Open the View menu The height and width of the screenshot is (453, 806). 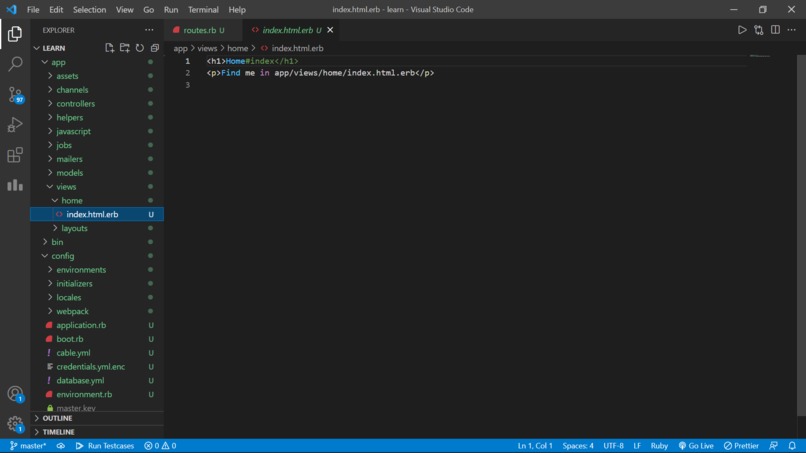(124, 9)
